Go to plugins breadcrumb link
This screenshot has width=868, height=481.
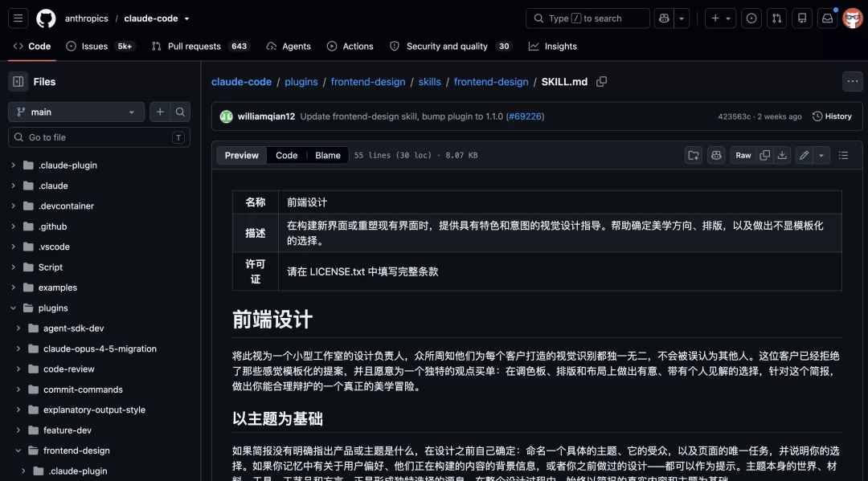click(301, 82)
